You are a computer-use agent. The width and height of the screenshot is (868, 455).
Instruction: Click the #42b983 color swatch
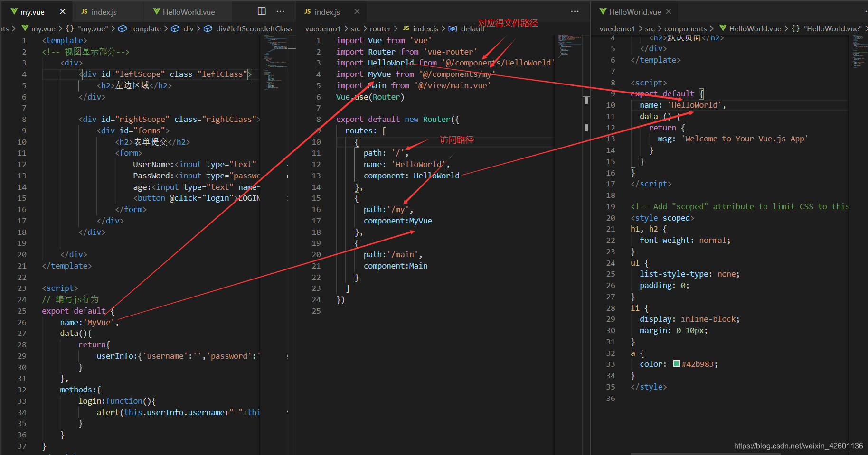click(x=677, y=364)
